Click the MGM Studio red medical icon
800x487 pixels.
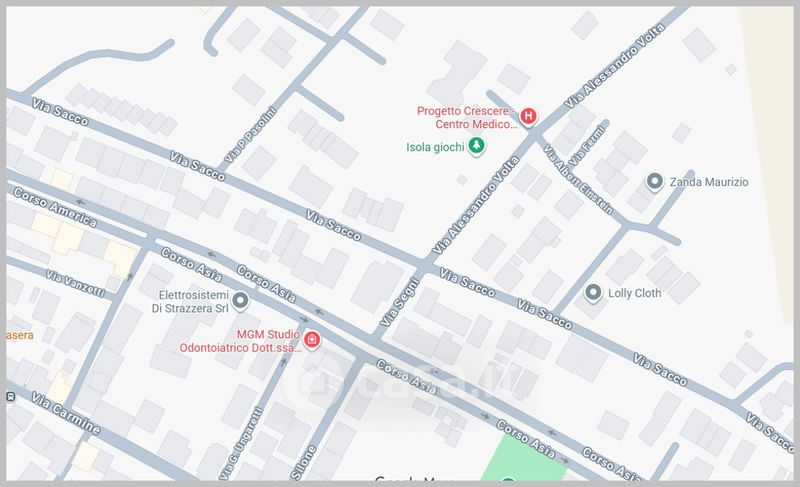click(x=311, y=340)
